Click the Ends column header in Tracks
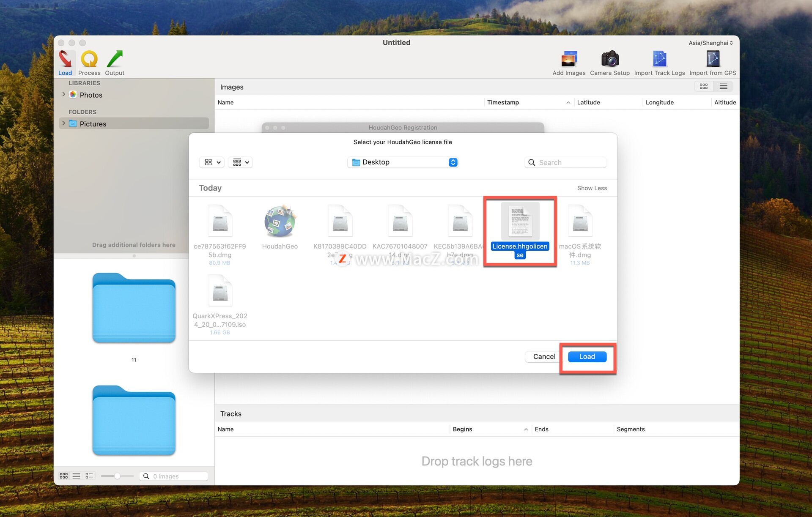 [572, 429]
